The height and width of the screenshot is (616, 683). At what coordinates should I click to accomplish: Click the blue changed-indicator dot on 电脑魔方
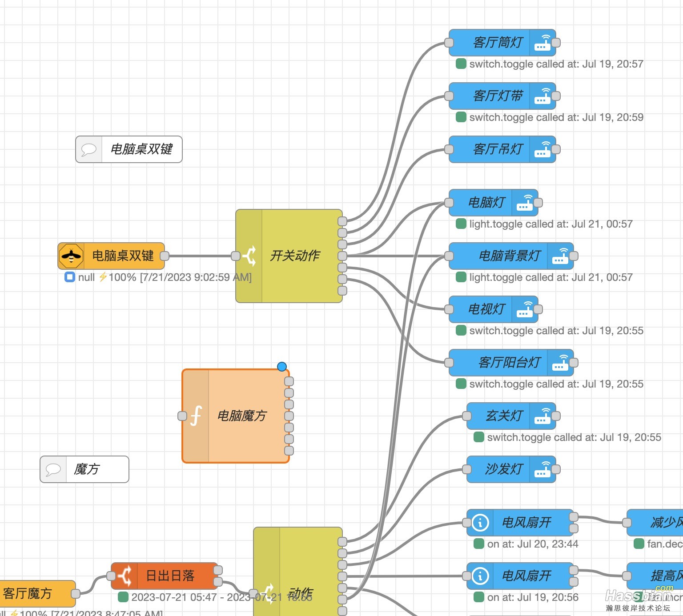(x=282, y=367)
